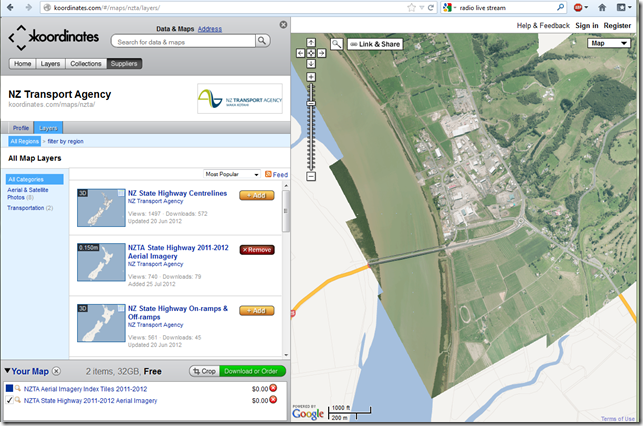643x426 pixels.
Task: Open NZ State Highway Centrelines title link
Action: tap(177, 193)
